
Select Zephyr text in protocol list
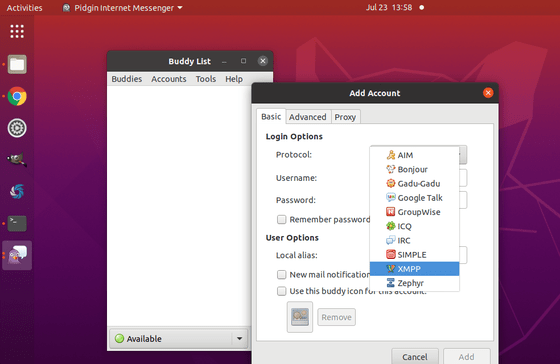pos(410,283)
